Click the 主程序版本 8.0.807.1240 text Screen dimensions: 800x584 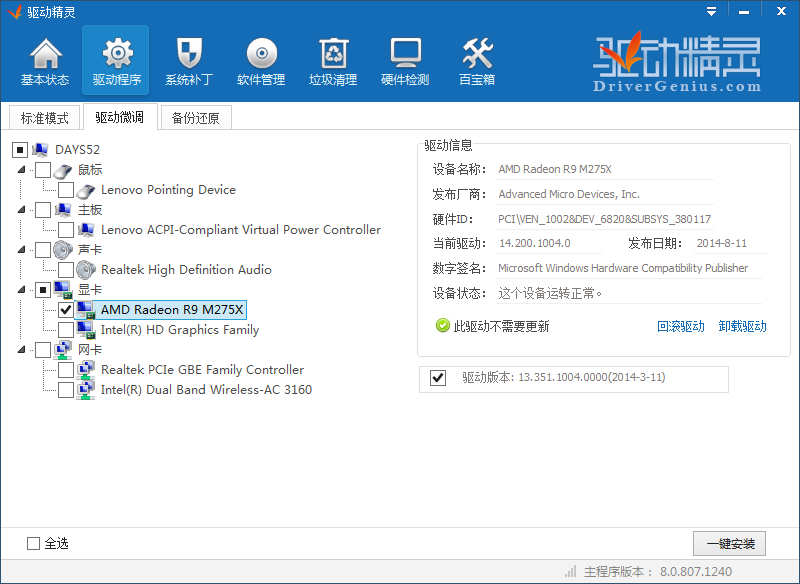[x=658, y=571]
